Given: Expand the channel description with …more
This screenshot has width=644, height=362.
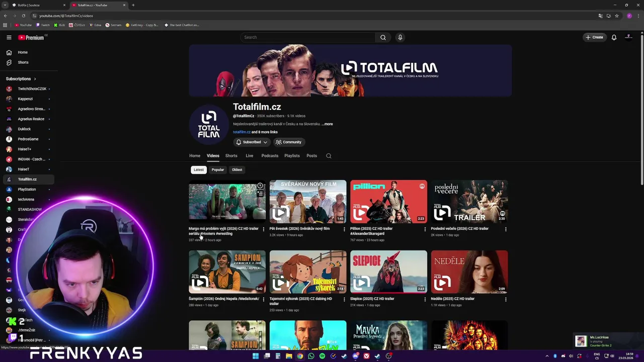Looking at the screenshot, I should (327, 124).
